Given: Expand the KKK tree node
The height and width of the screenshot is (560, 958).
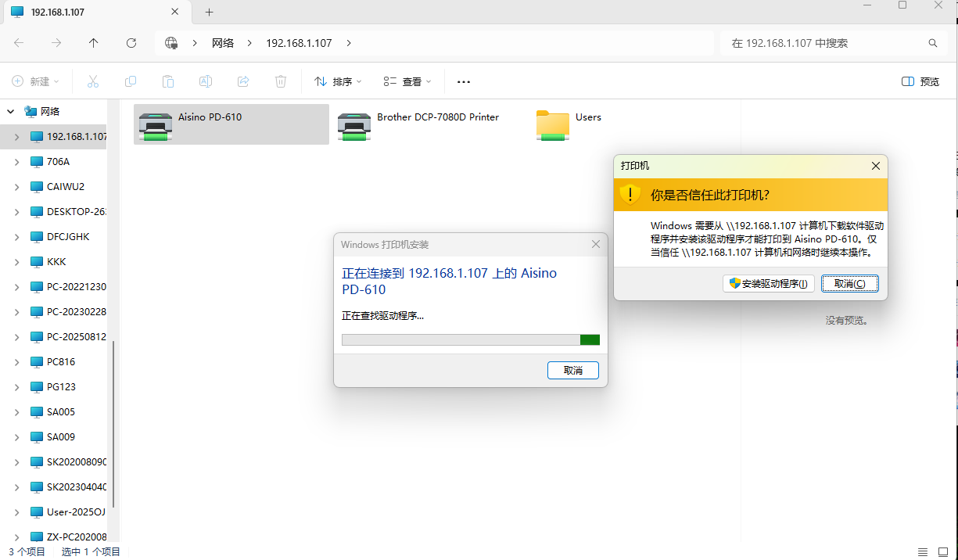Looking at the screenshot, I should pyautogui.click(x=17, y=261).
